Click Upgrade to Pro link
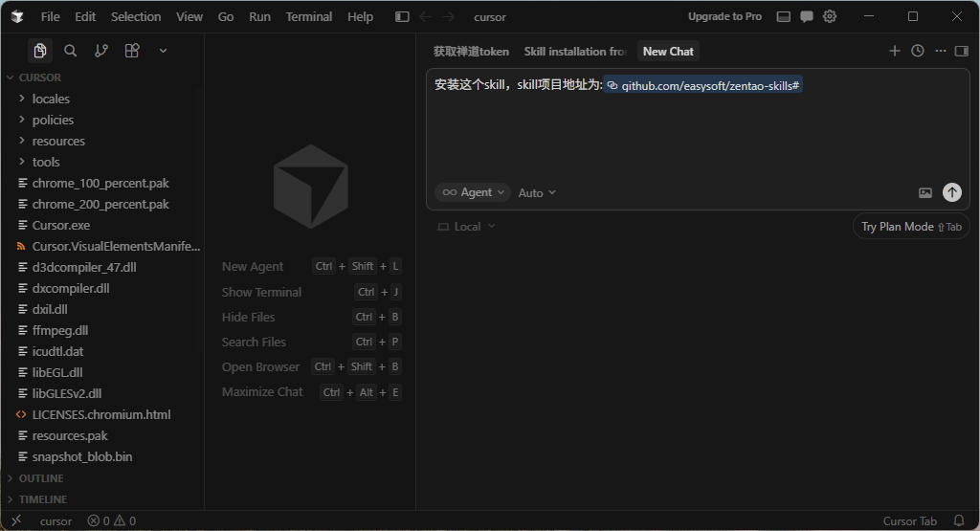980x531 pixels. [x=725, y=17]
